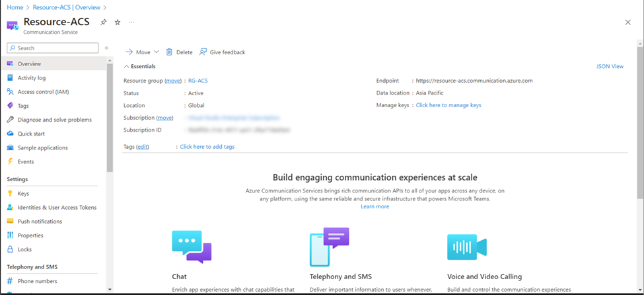Click Give feedback button
The image size is (644, 295).
(222, 52)
